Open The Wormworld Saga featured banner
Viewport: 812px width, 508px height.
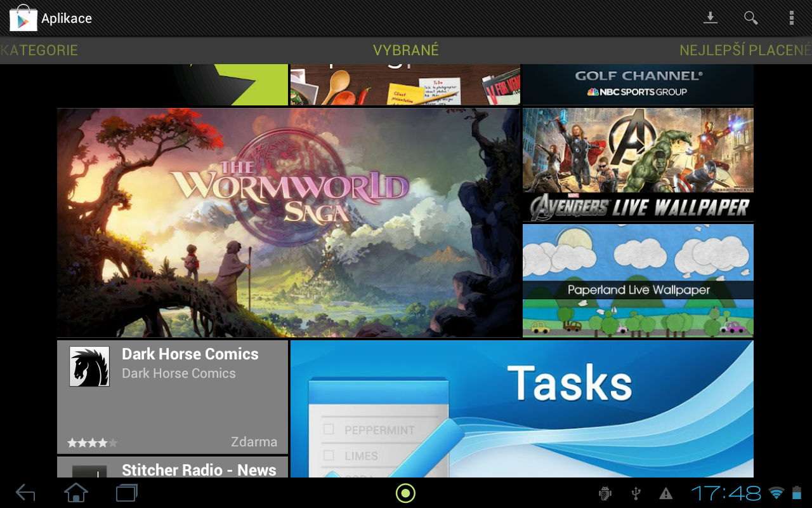pyautogui.click(x=289, y=222)
